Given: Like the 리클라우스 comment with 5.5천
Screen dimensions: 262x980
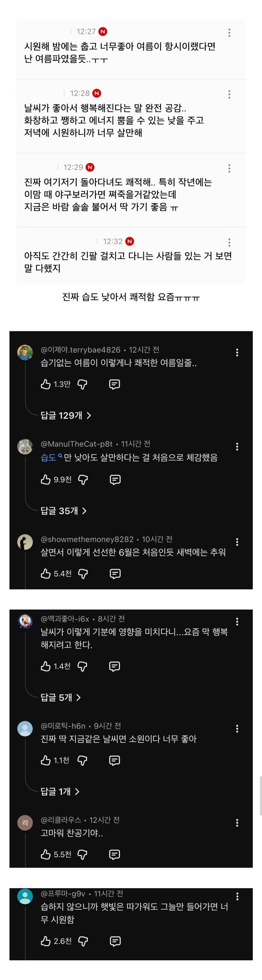Looking at the screenshot, I should click(46, 855).
